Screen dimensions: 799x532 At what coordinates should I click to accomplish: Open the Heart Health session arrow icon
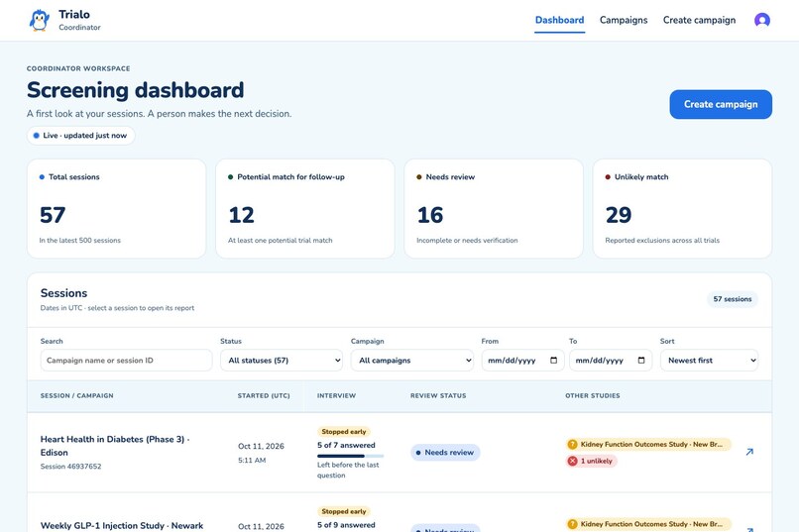coord(749,452)
